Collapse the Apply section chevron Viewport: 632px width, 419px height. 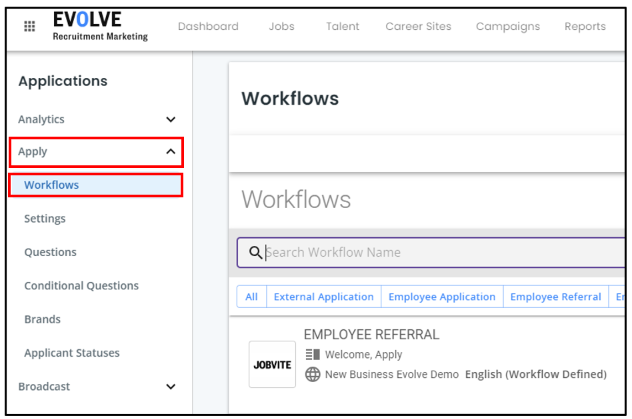tap(171, 151)
